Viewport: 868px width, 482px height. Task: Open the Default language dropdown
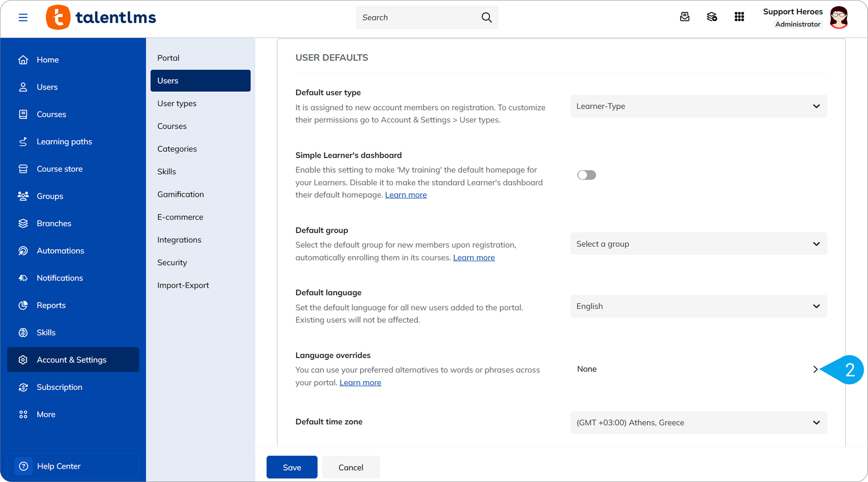699,306
